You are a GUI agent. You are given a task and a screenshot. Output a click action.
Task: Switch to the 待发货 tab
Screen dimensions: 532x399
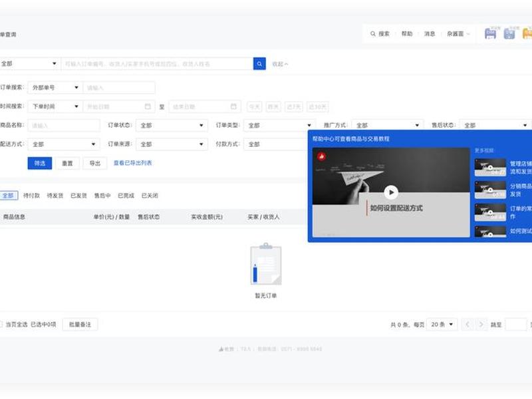[x=55, y=196]
